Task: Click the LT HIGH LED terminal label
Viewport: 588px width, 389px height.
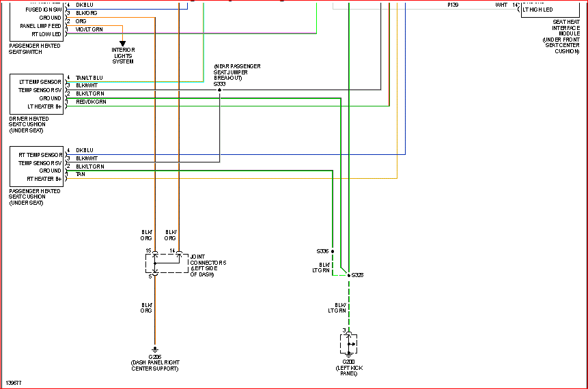Action: 537,10
